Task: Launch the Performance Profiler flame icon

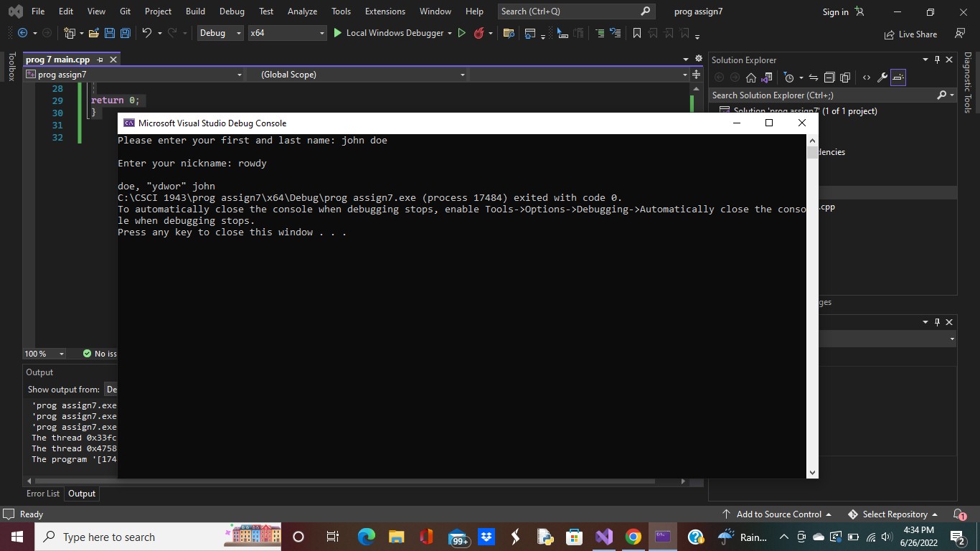Action: tap(479, 33)
